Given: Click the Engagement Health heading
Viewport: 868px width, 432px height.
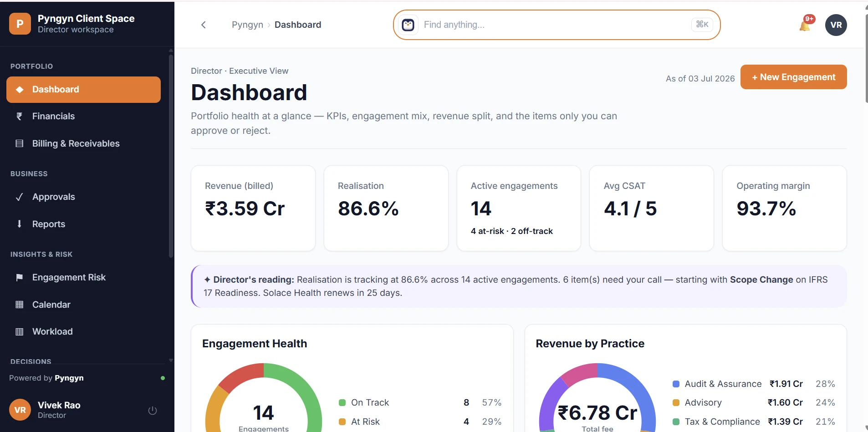Looking at the screenshot, I should (255, 344).
